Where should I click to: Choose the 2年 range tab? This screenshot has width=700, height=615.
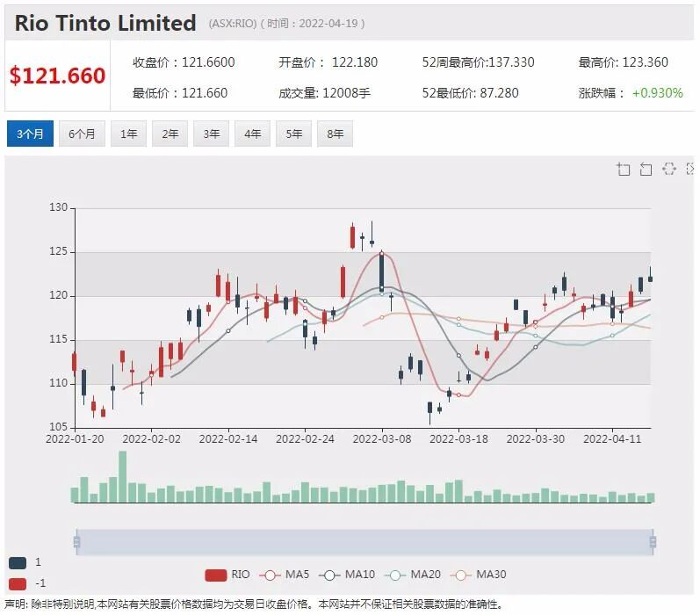pyautogui.click(x=170, y=134)
